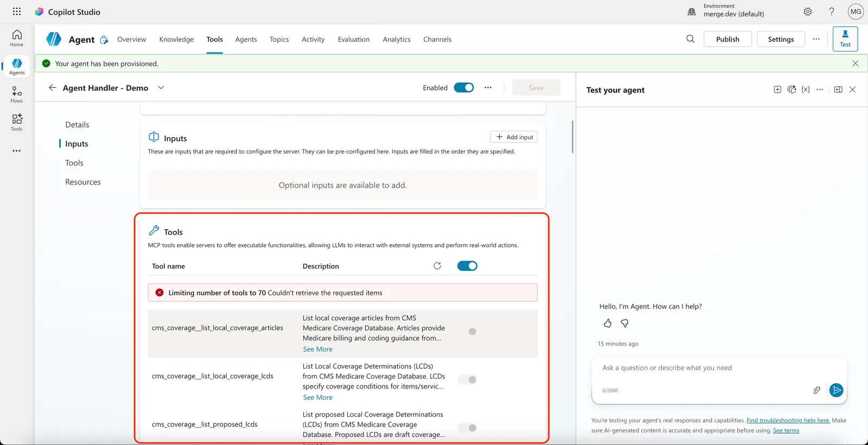Click the Copilot Studio logo
This screenshot has width=868, height=445.
click(39, 11)
